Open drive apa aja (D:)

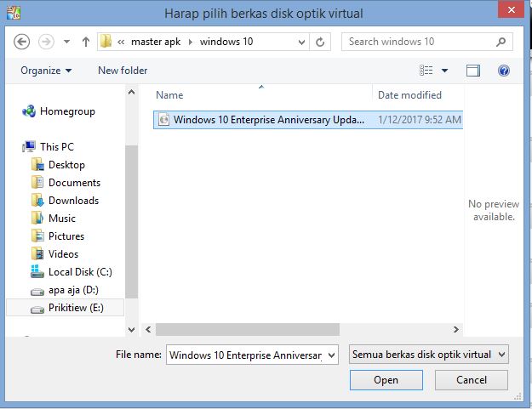point(73,290)
